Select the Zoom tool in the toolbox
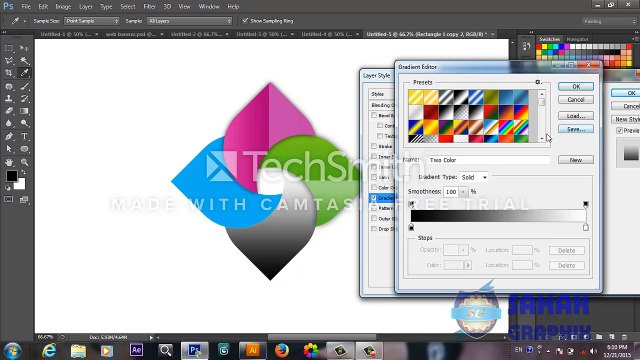 24,162
